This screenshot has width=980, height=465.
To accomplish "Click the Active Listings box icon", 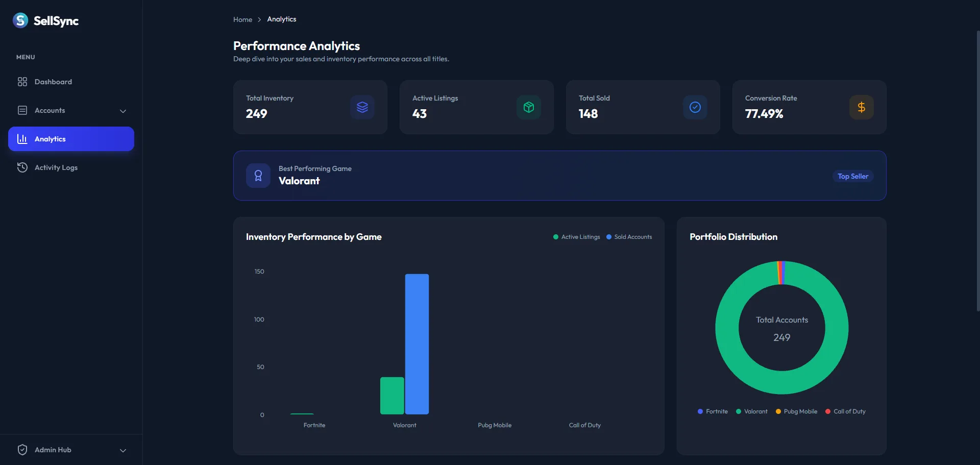I will [529, 107].
